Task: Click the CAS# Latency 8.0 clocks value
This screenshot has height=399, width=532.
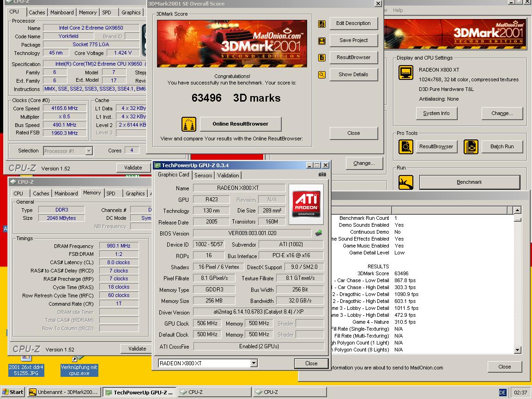Action: tap(118, 262)
